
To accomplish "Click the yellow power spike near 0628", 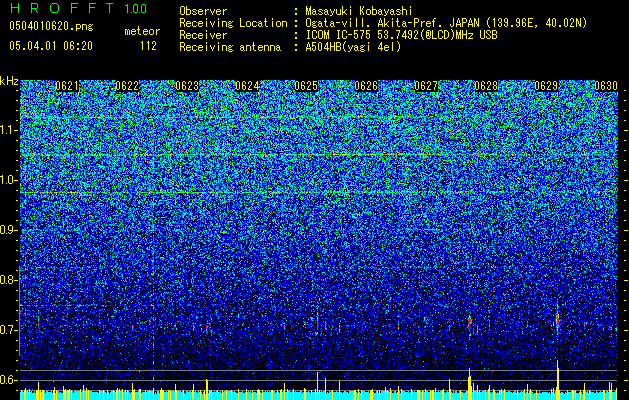I will pyautogui.click(x=469, y=384).
